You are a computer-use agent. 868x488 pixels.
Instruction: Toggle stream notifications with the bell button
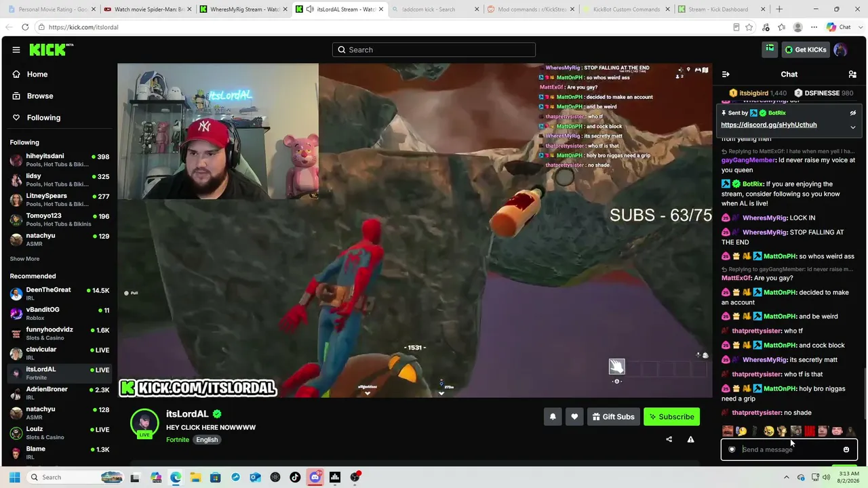553,417
